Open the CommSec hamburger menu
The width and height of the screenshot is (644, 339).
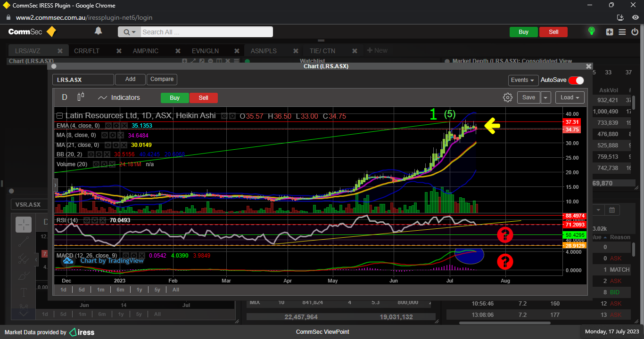pos(622,32)
